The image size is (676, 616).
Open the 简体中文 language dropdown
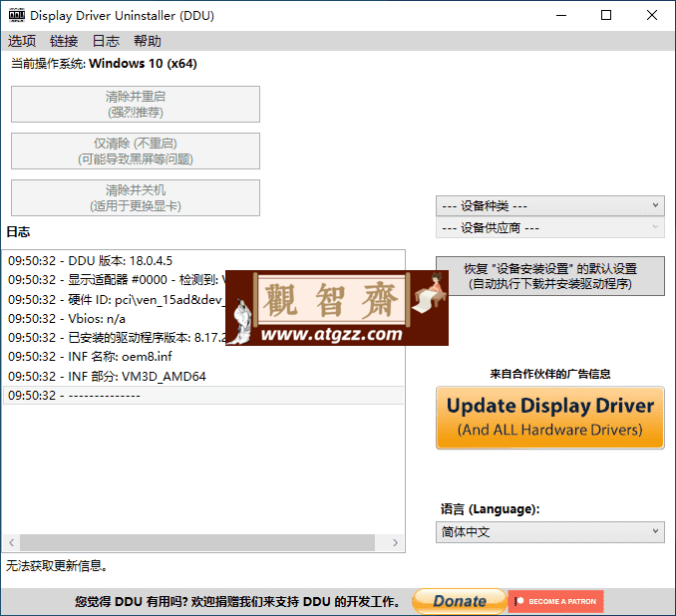click(x=550, y=532)
